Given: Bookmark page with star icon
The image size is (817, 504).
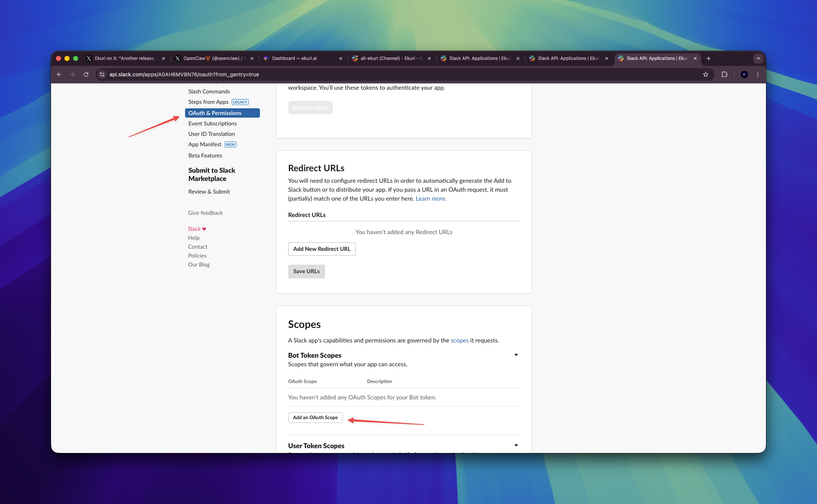Looking at the screenshot, I should point(705,74).
